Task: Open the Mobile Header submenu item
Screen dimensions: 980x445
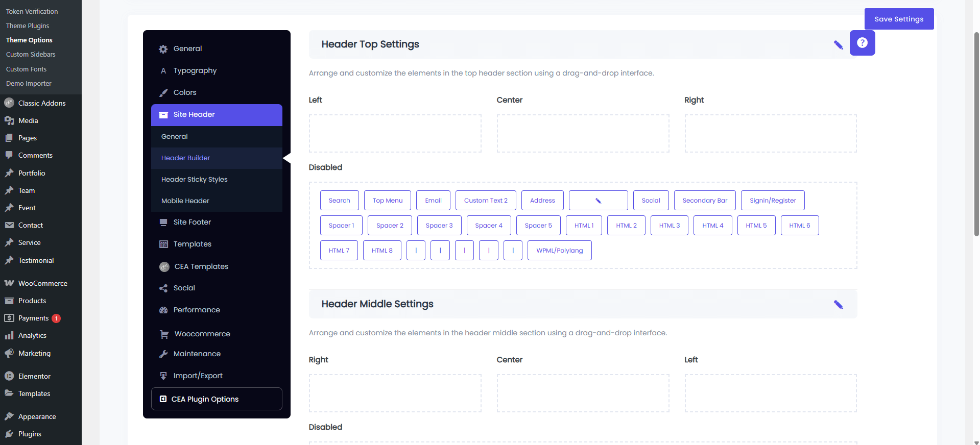Action: 185,201
